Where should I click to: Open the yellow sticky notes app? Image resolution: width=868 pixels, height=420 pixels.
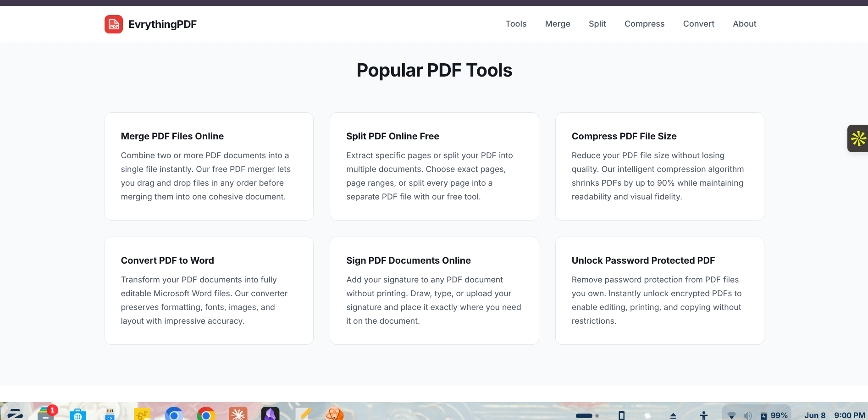(x=142, y=414)
